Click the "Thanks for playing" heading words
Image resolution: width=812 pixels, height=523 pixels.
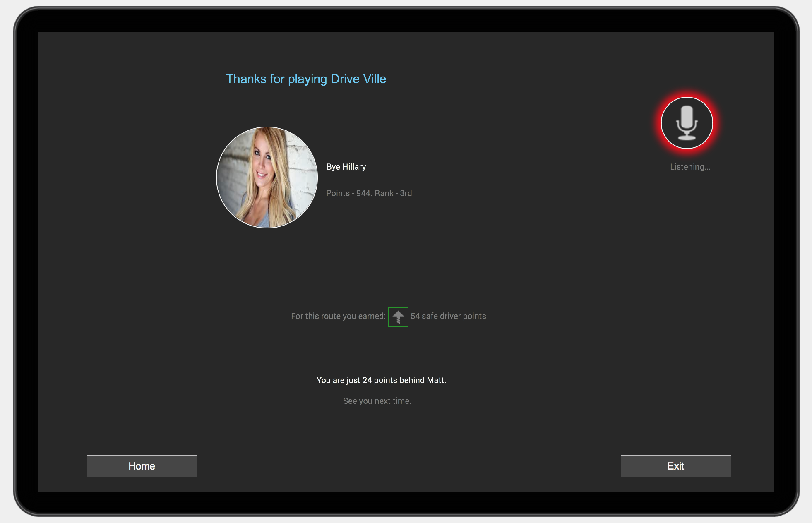pos(276,79)
